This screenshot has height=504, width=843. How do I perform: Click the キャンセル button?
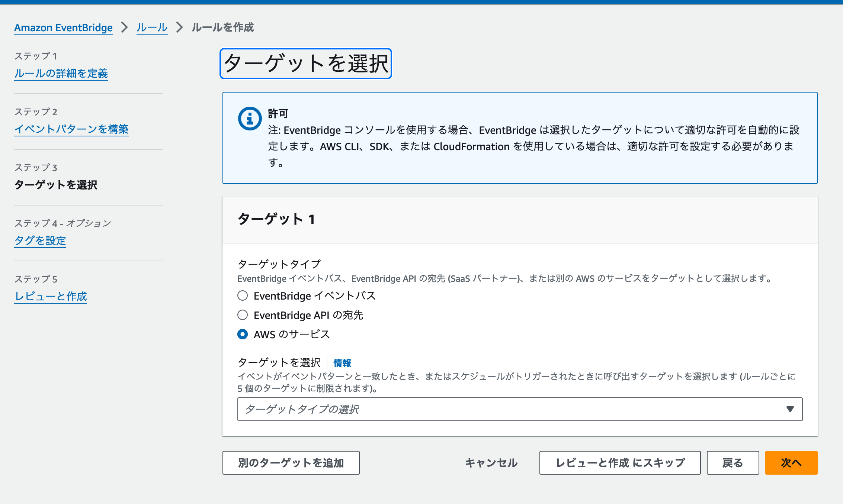click(x=491, y=463)
